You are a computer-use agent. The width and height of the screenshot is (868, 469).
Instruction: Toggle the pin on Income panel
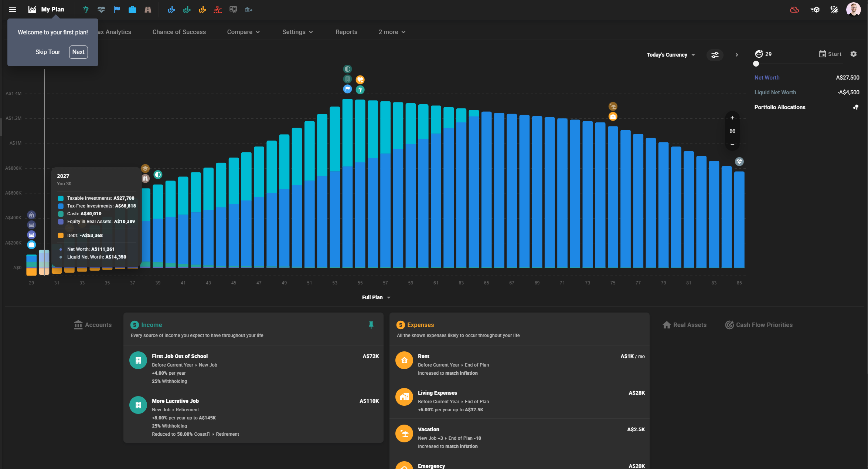coord(371,325)
